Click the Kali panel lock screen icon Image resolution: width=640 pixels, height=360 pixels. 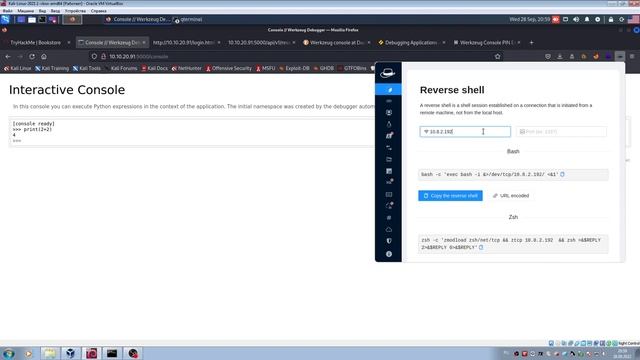(x=611, y=19)
